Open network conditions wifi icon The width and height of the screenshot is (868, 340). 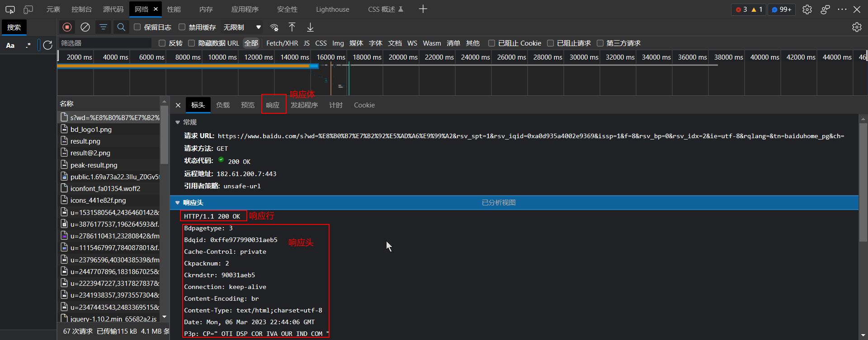274,28
